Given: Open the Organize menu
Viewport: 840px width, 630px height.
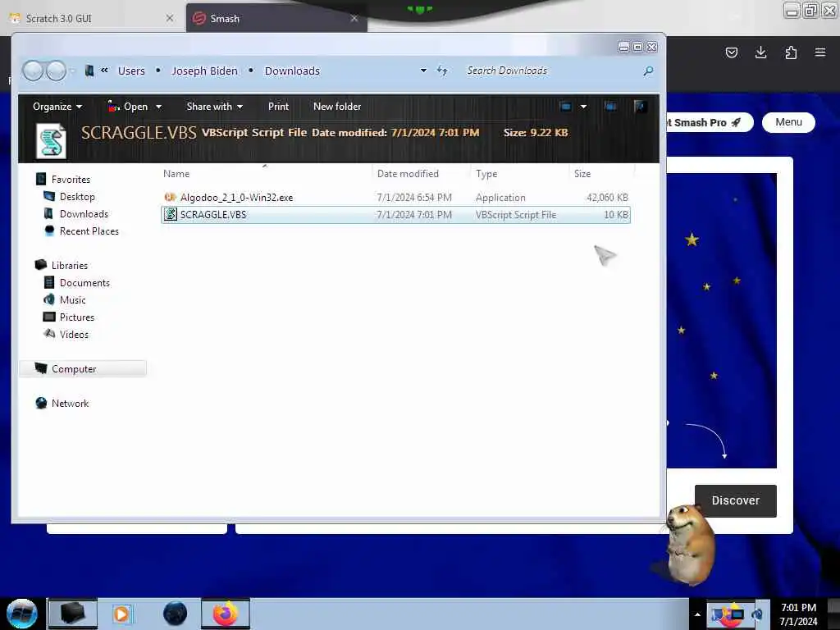Looking at the screenshot, I should pos(57,107).
